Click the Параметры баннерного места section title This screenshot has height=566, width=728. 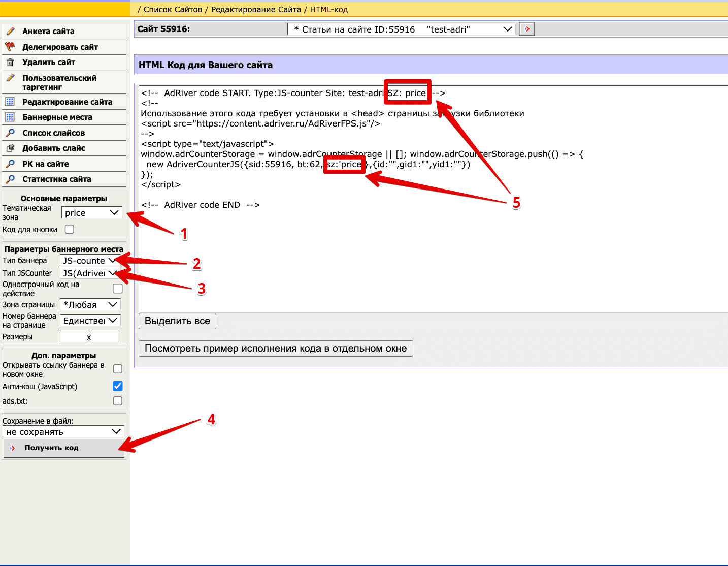64,249
